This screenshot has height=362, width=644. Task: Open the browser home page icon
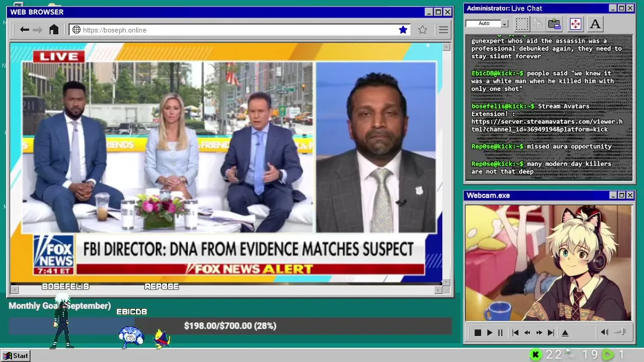tap(54, 30)
